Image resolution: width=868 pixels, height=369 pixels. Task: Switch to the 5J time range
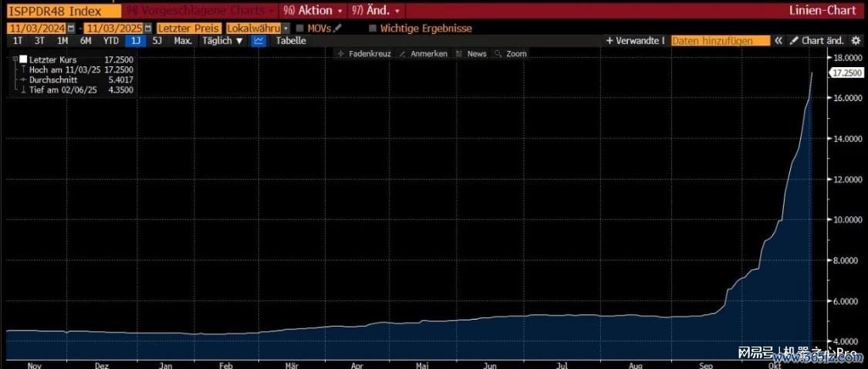point(157,41)
